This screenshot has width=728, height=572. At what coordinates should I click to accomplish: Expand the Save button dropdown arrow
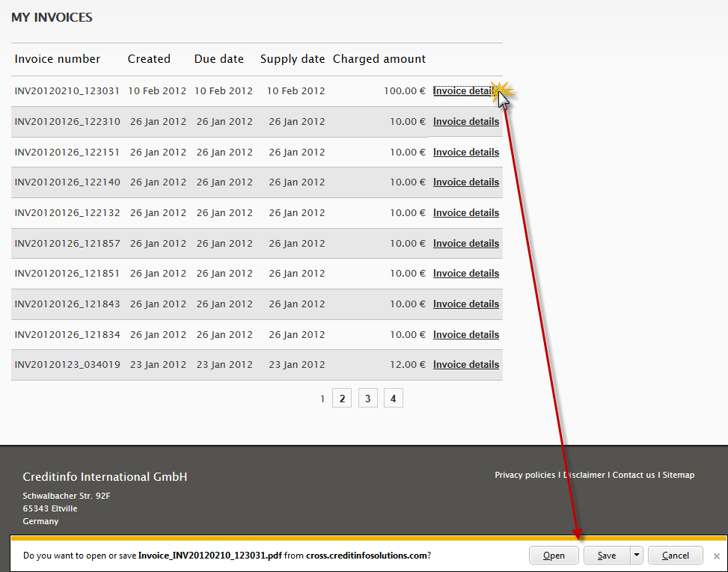click(x=636, y=556)
